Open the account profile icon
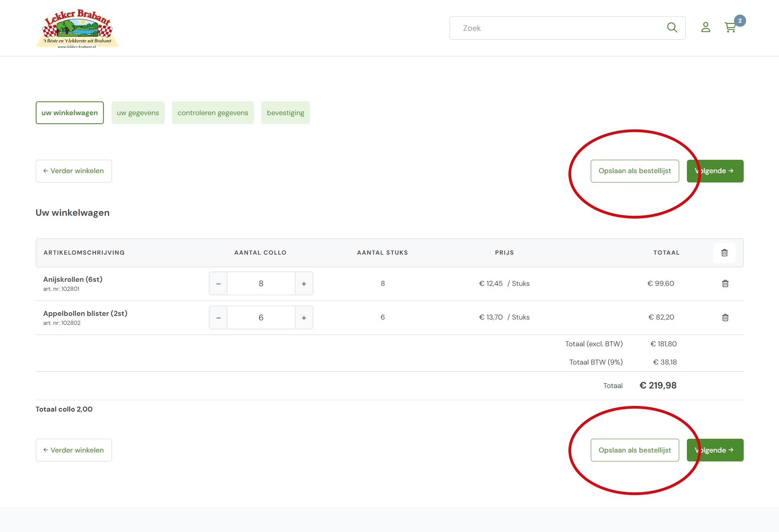 706,28
